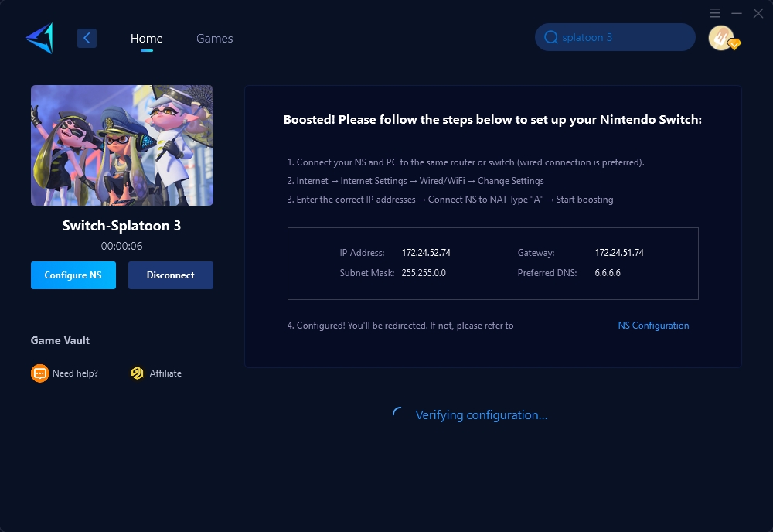This screenshot has height=532, width=773.
Task: Click the Affiliate hexagon icon
Action: tap(138, 373)
